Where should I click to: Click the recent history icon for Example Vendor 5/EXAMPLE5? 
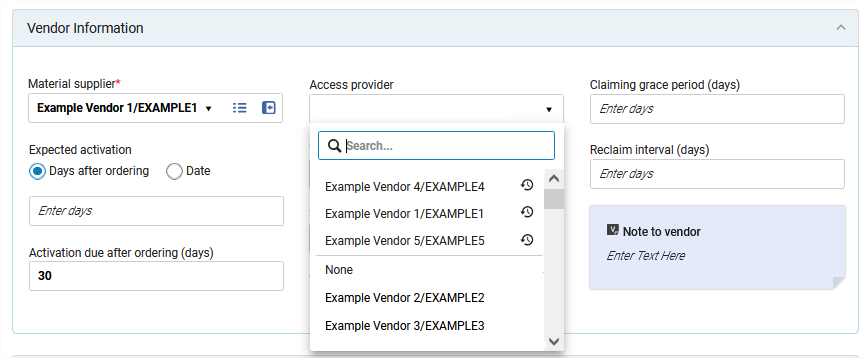pyautogui.click(x=527, y=240)
